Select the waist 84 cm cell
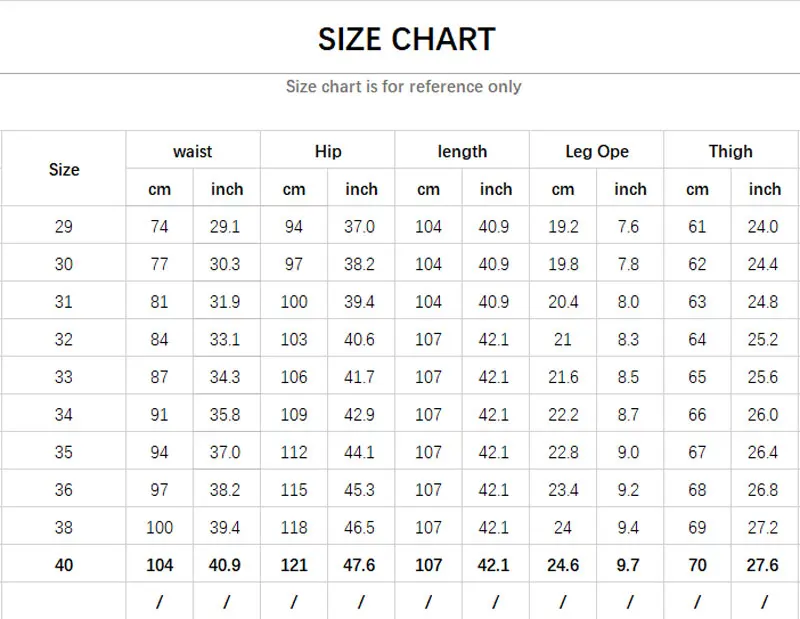This screenshot has width=800, height=619. tap(159, 340)
